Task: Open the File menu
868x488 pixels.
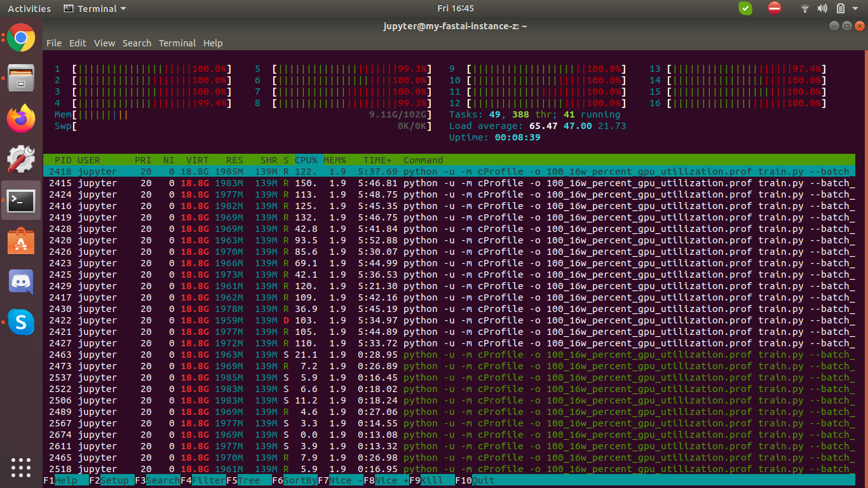Action: coord(54,43)
